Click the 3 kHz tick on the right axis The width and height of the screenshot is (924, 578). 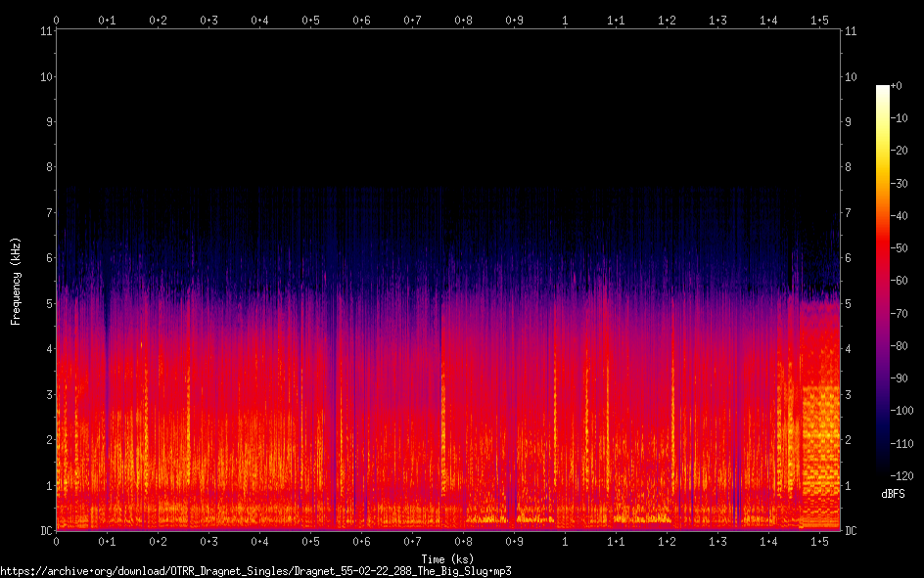tap(849, 394)
